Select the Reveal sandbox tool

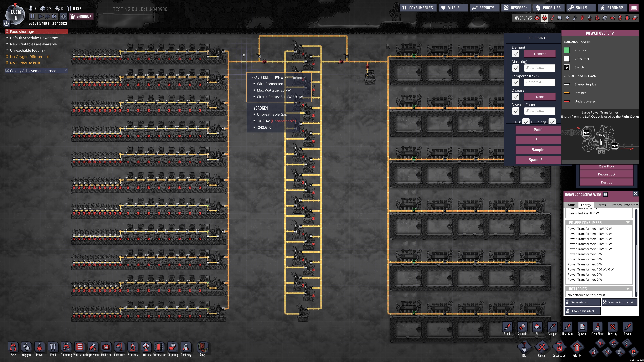(628, 327)
